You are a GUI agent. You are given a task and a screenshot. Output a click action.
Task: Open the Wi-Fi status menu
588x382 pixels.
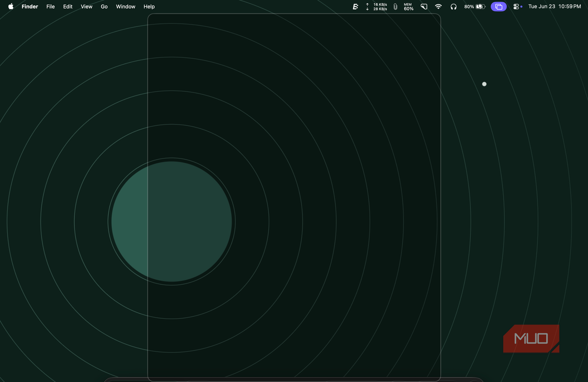[x=438, y=6]
